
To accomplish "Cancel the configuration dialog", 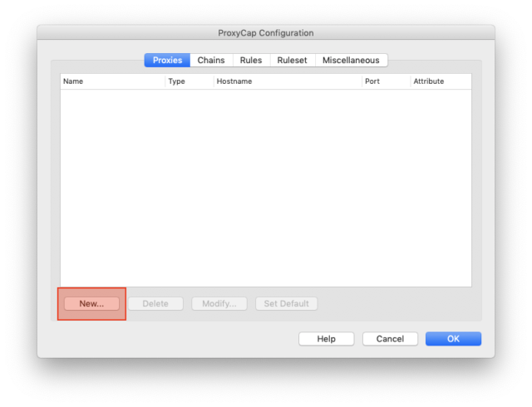I will (x=390, y=339).
